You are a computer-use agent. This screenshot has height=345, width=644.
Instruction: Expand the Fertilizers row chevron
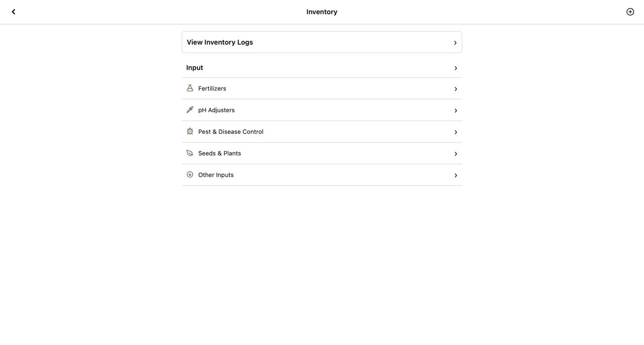[456, 89]
